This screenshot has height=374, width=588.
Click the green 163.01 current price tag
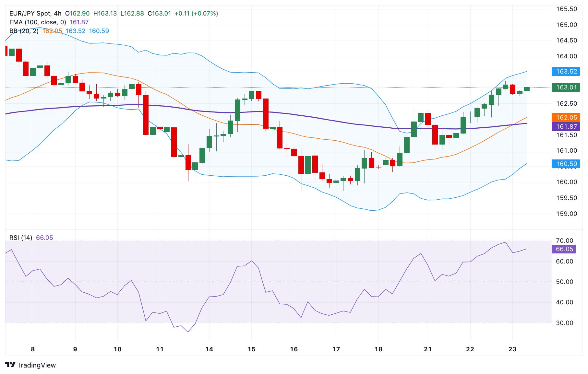(x=566, y=87)
